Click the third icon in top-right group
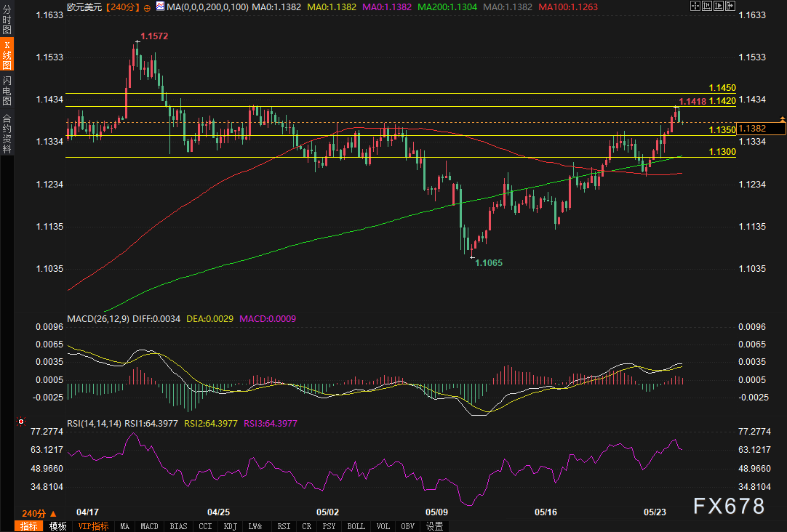The height and width of the screenshot is (532, 787). [720, 6]
